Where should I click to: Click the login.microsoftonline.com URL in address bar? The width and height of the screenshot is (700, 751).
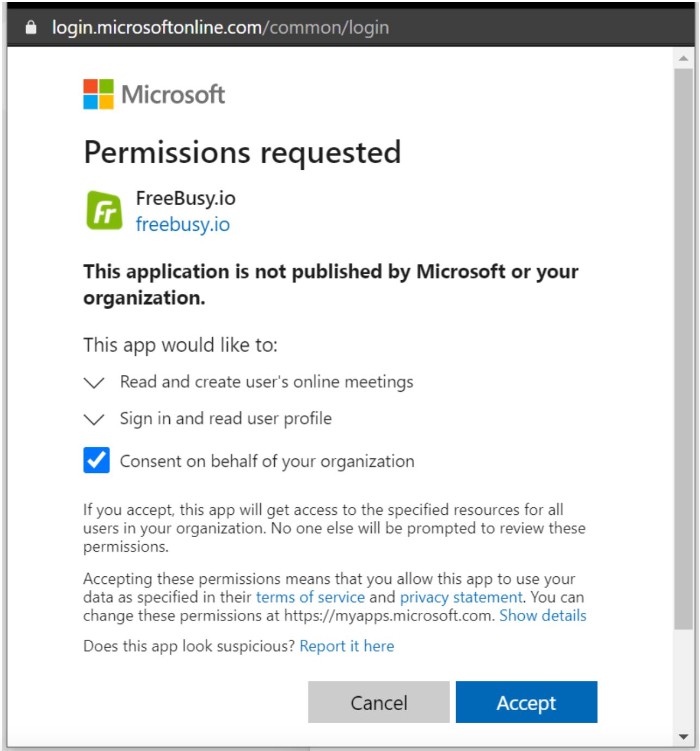220,27
